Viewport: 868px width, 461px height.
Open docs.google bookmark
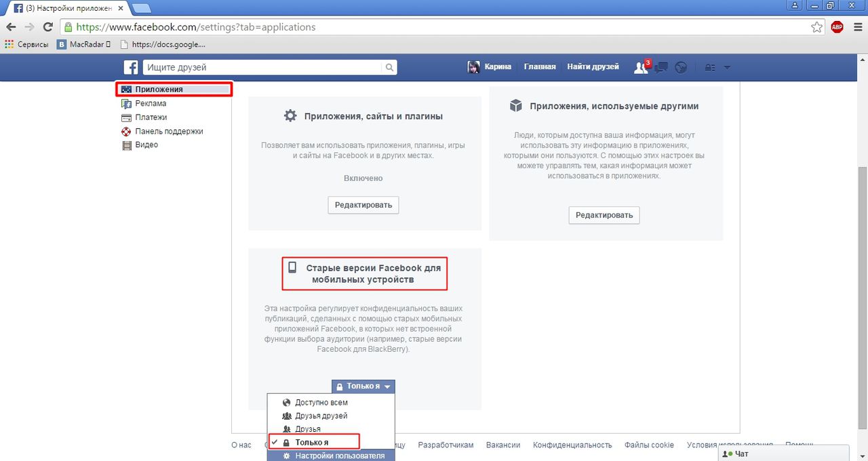162,45
